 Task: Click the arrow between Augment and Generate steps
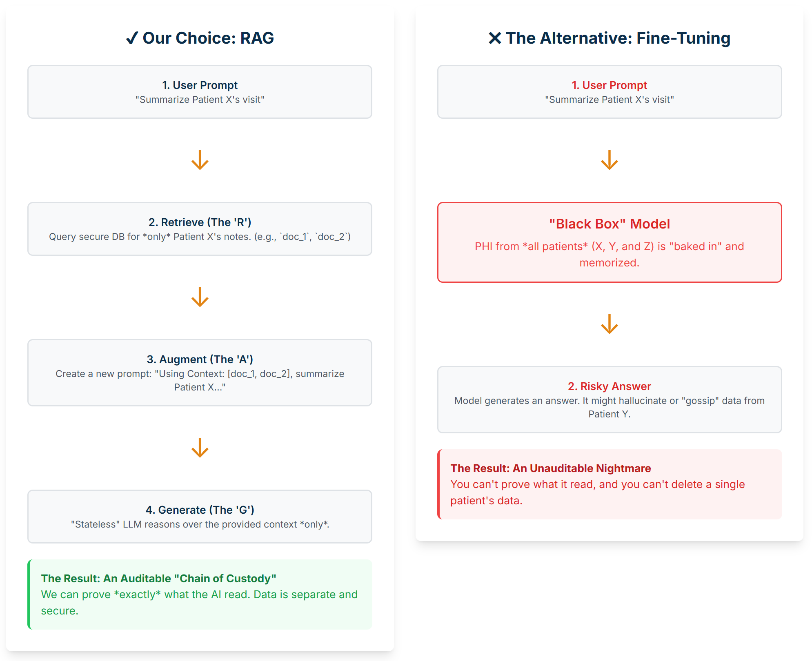point(200,448)
